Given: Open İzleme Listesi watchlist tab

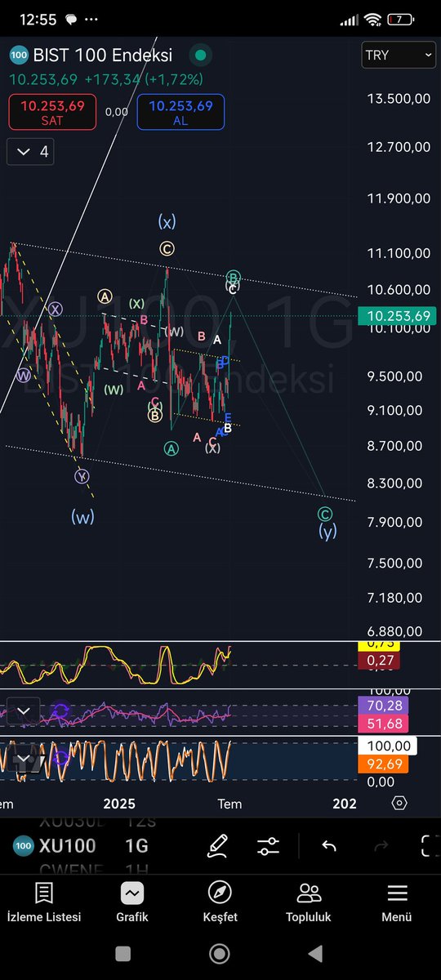Looking at the screenshot, I should coord(44,902).
